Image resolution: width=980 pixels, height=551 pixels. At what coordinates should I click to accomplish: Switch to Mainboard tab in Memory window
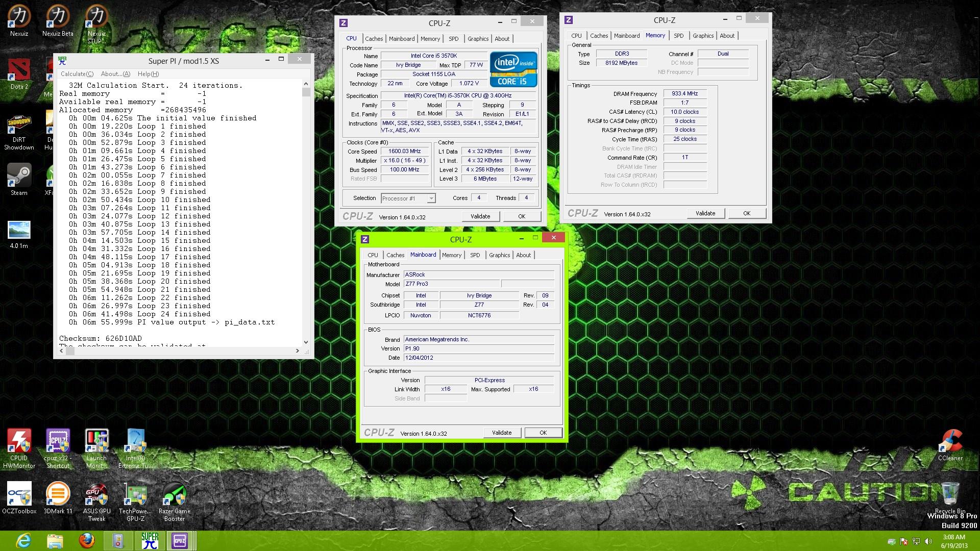tap(627, 36)
